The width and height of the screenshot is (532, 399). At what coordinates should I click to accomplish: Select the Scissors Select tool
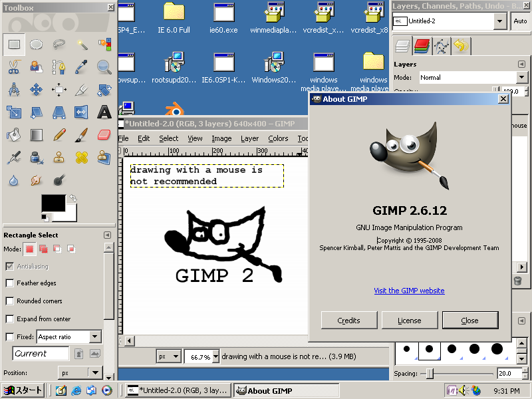14,67
